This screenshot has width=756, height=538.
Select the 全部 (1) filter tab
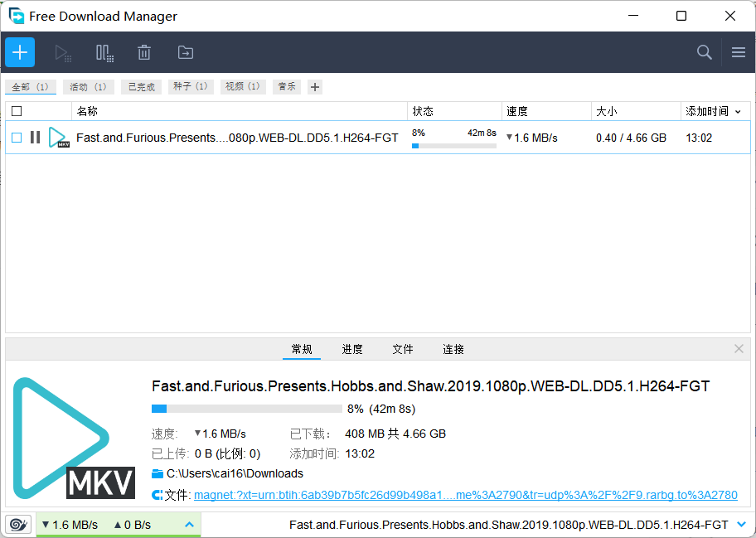pyautogui.click(x=31, y=87)
